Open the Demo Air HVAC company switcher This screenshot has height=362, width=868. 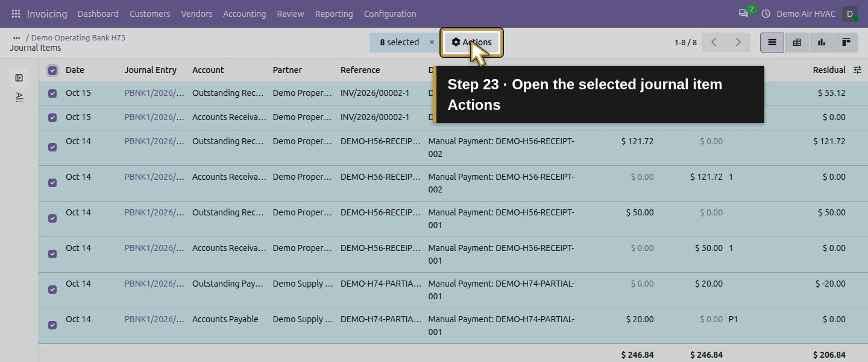click(806, 13)
